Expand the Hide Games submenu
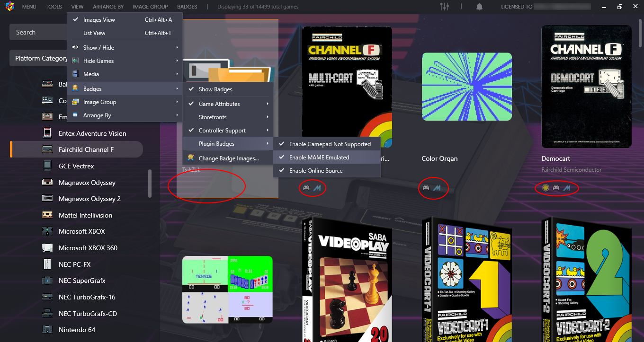Screen dimensions: 644x342 click(x=125, y=61)
